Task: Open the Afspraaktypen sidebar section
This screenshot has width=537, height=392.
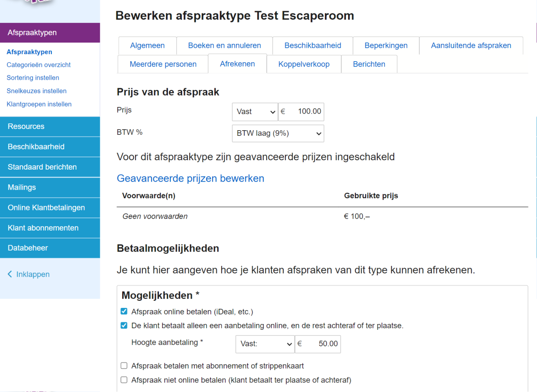Action: tap(50, 33)
